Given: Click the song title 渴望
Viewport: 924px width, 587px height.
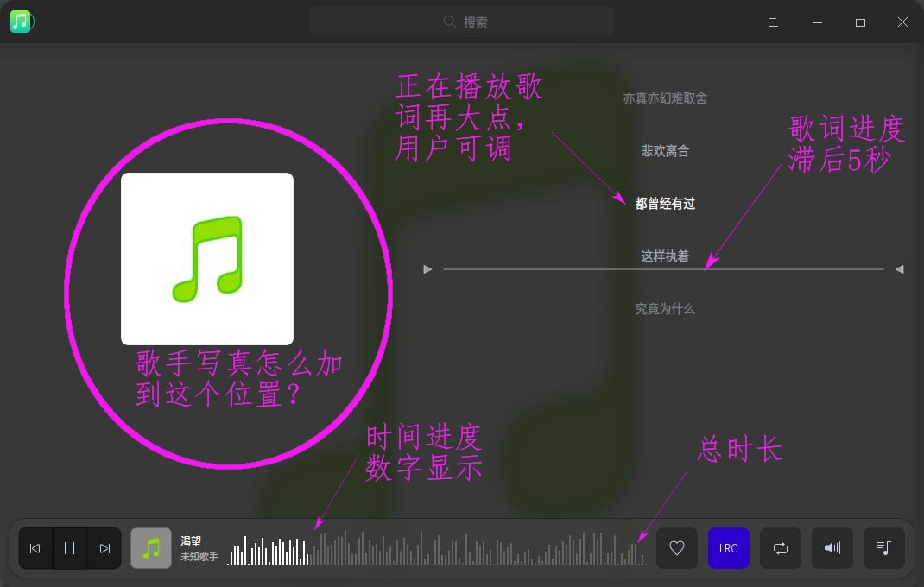Looking at the screenshot, I should [x=190, y=541].
